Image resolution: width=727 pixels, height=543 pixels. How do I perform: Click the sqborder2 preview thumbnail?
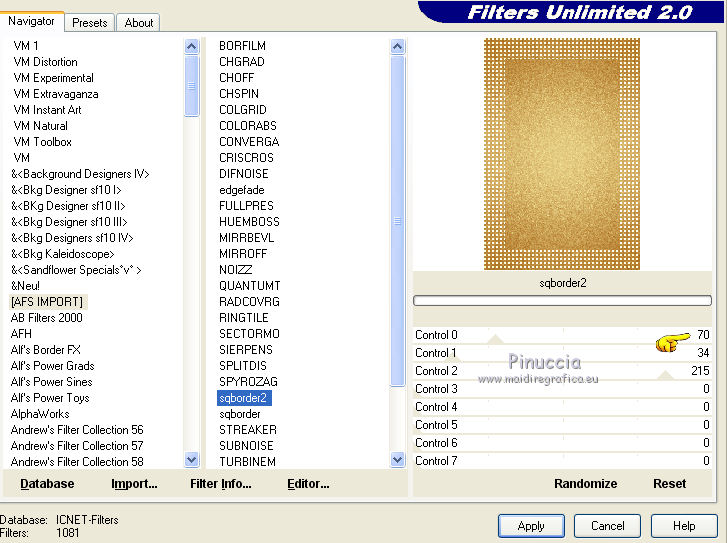(562, 154)
